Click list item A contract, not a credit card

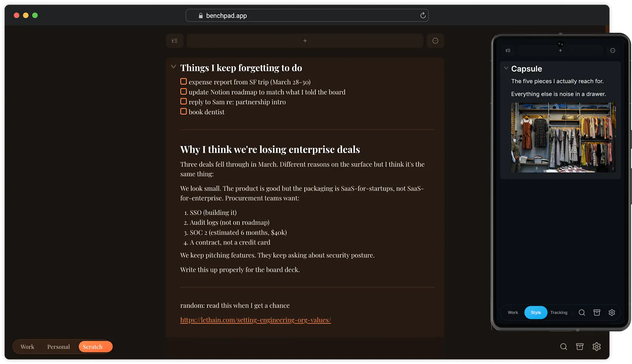point(230,242)
